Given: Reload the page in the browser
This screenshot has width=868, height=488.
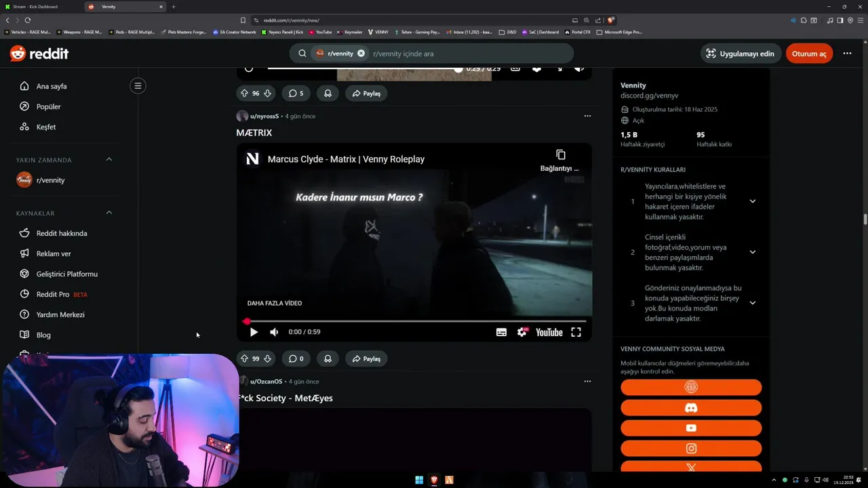Looking at the screenshot, I should pos(28,20).
